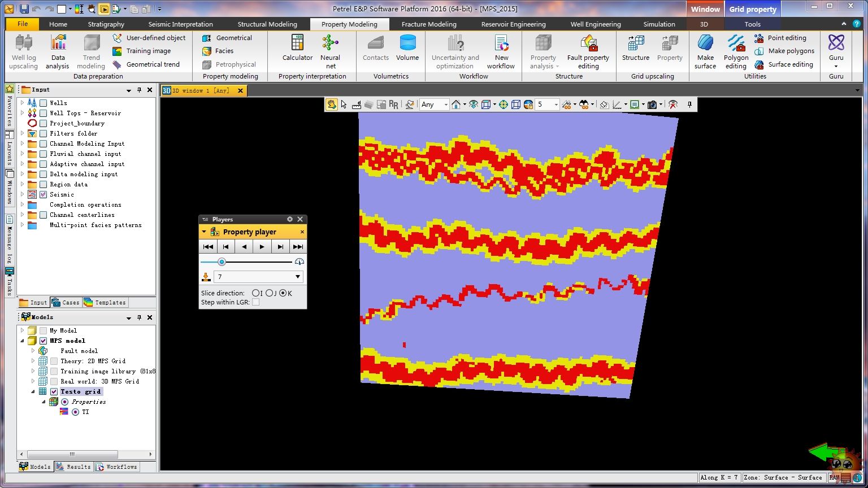The width and height of the screenshot is (868, 488).
Task: Open Data analysis from the ribbon
Action: [58, 52]
